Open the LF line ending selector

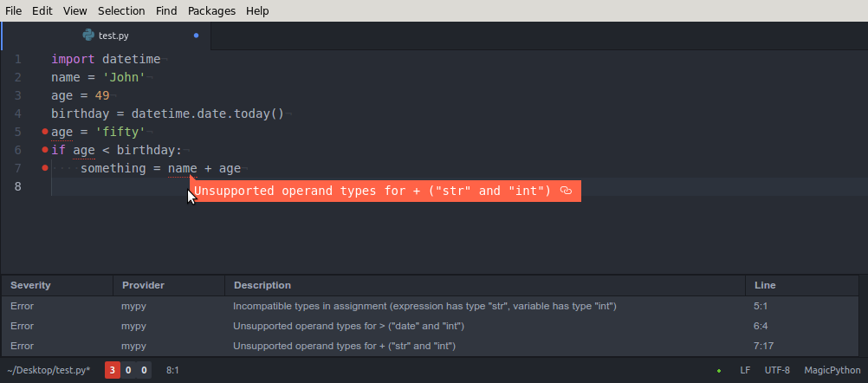(745, 370)
